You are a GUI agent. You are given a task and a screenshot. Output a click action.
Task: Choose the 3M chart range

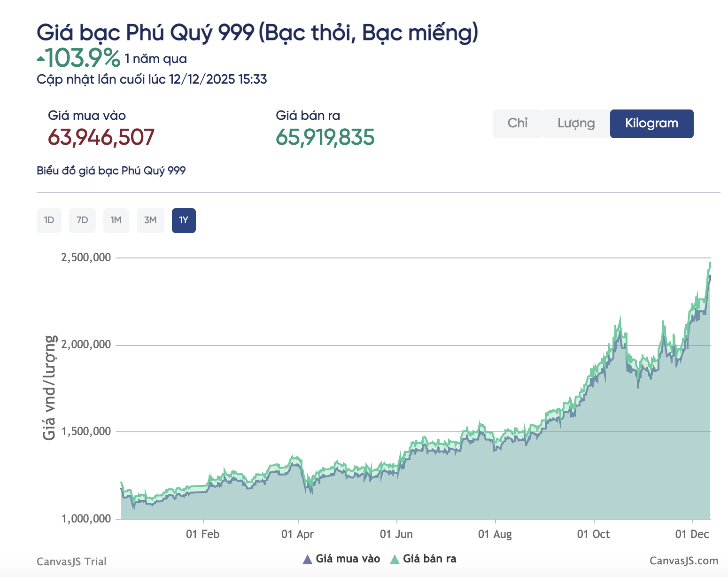[150, 220]
